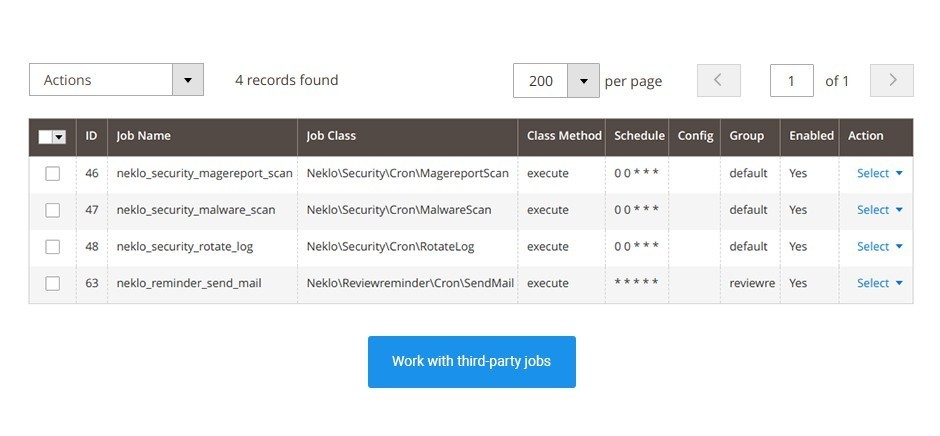Sort by the ID column header
Image resolution: width=940 pixels, height=436 pixels.
tap(92, 137)
